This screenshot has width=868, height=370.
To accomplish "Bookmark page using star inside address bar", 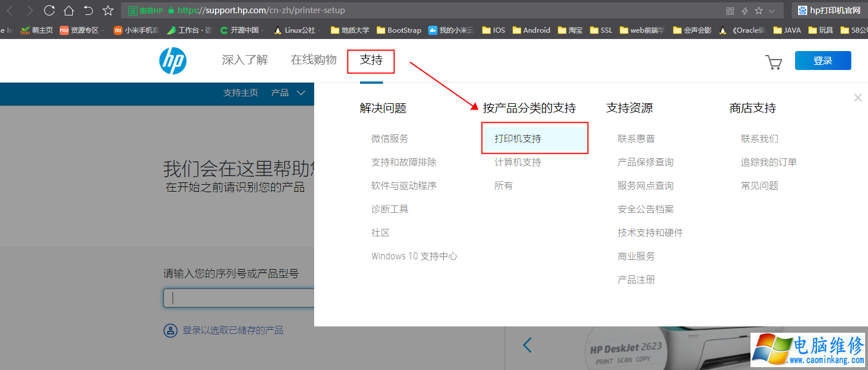I will [758, 11].
